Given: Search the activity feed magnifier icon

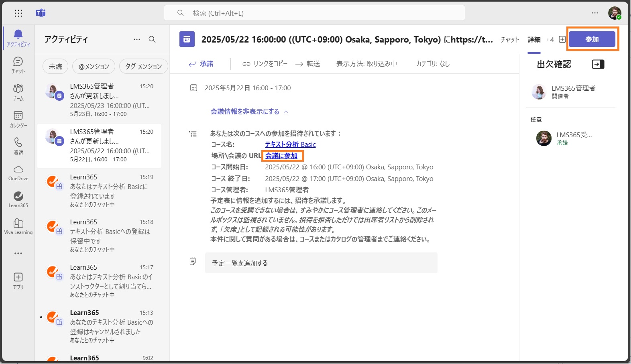Looking at the screenshot, I should pyautogui.click(x=152, y=39).
